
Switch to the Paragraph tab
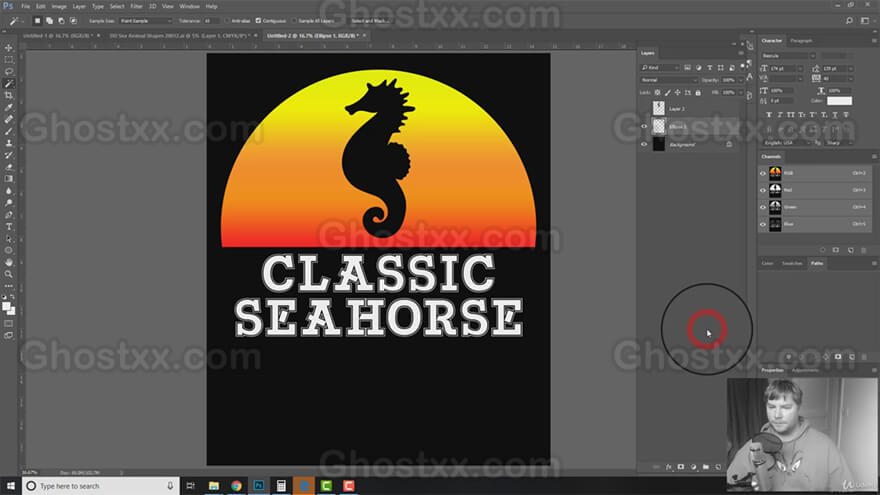(x=801, y=40)
